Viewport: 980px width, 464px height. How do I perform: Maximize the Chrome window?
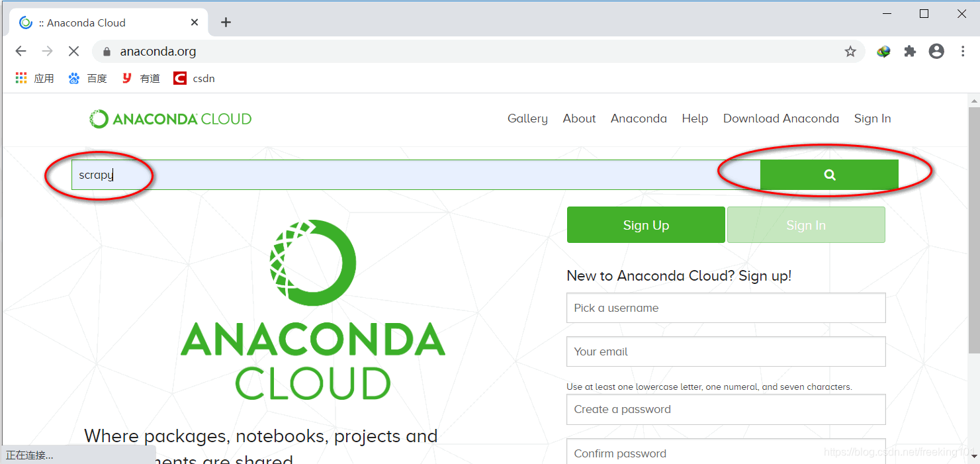[924, 13]
